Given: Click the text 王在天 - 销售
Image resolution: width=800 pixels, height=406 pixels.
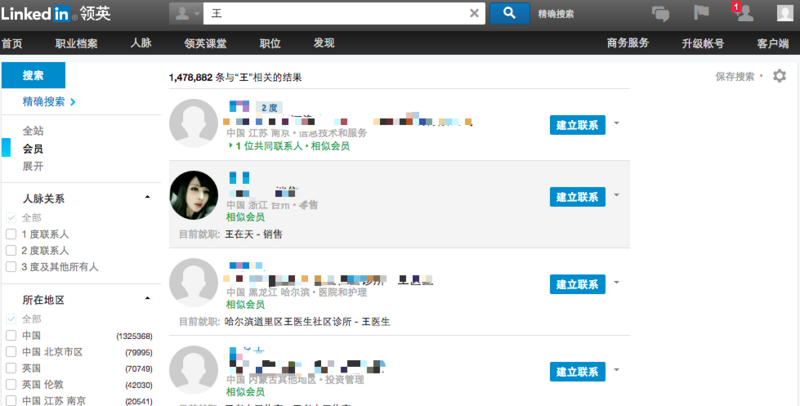Looking at the screenshot, I should pyautogui.click(x=254, y=235).
